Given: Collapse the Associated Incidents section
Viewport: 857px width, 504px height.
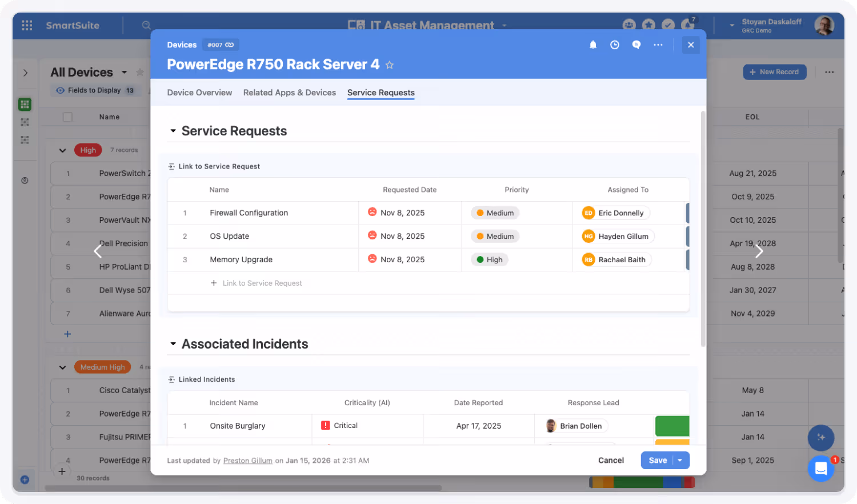Looking at the screenshot, I should coord(173,344).
